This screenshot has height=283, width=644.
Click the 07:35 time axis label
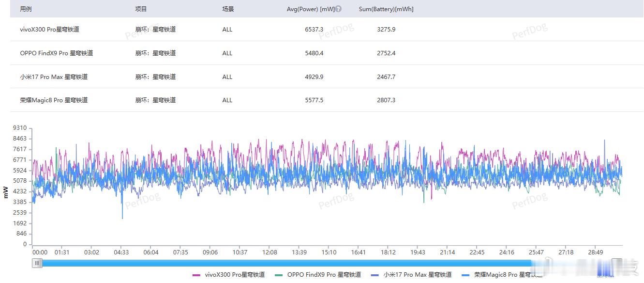click(x=180, y=252)
